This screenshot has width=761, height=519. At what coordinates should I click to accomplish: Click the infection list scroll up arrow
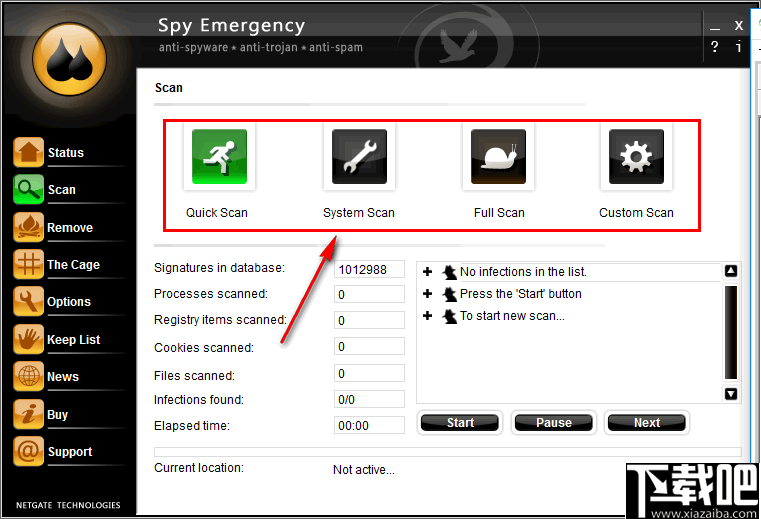coord(731,271)
